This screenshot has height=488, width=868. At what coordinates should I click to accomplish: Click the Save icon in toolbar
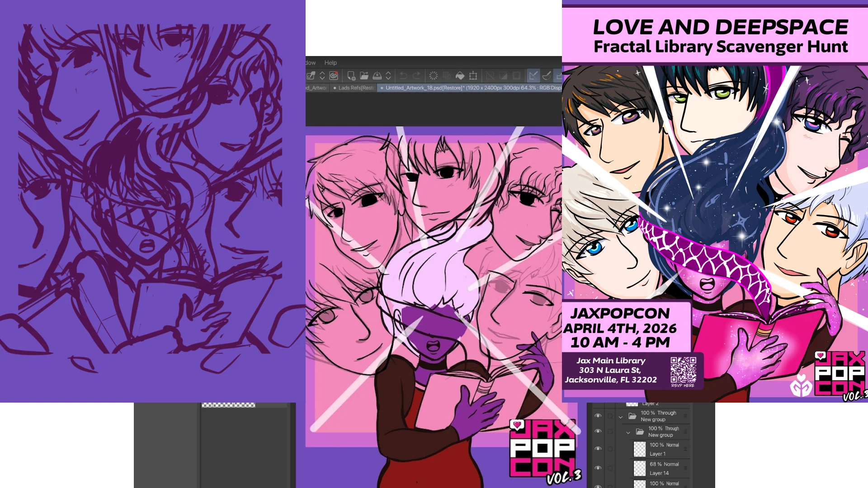click(377, 76)
